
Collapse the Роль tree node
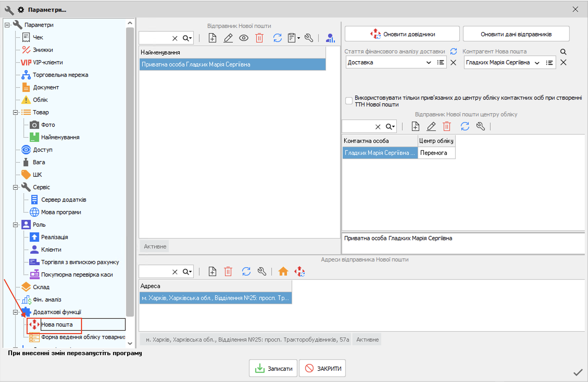coord(15,225)
